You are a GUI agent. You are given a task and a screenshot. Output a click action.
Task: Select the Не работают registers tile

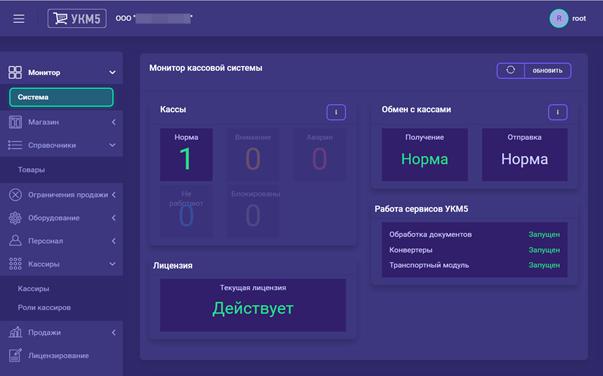coord(186,211)
